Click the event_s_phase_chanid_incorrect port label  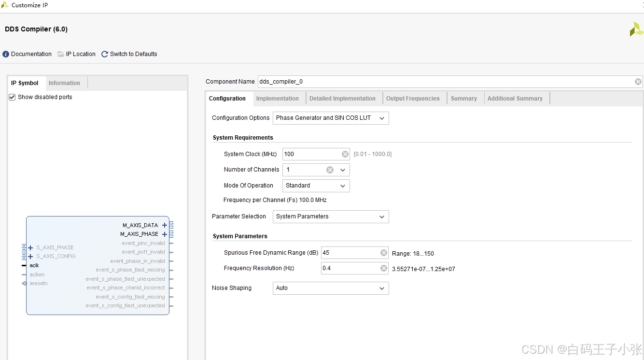tap(126, 288)
